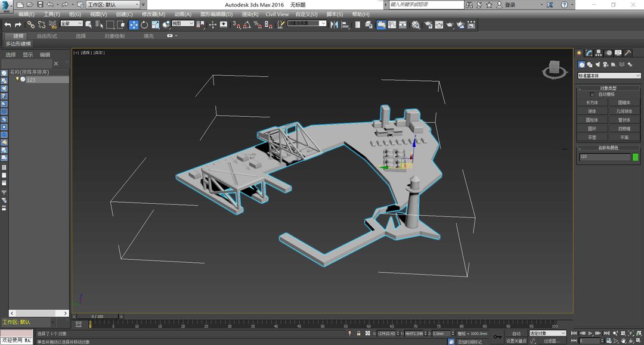Choose Rectangular Selection Region tool
Image resolution: width=644 pixels, height=345 pixels.
[110, 24]
